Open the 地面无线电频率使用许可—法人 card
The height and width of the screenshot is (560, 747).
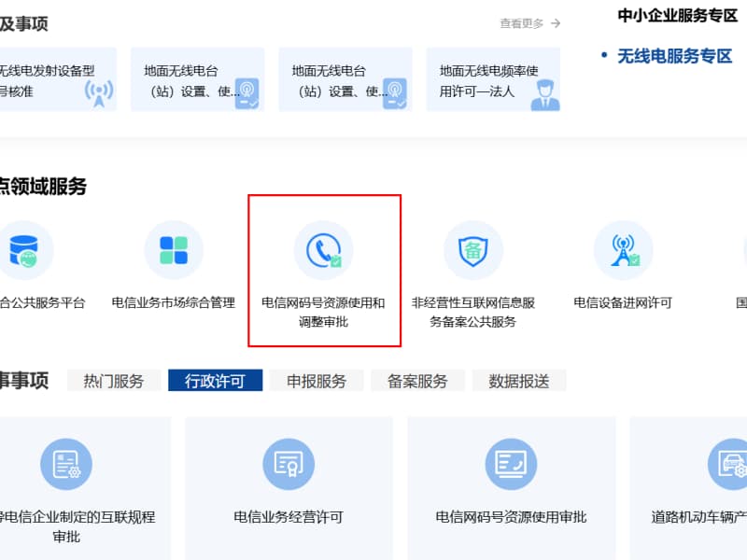point(493,80)
